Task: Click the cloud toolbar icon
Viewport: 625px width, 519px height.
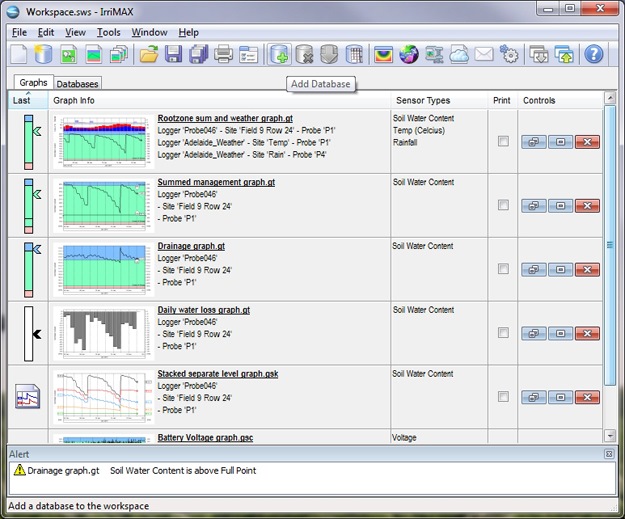Action: (459, 54)
